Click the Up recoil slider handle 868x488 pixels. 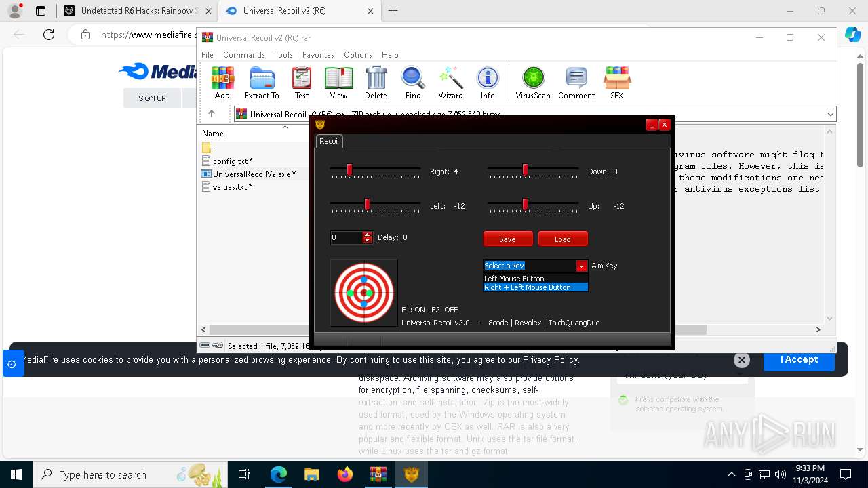[x=525, y=204]
